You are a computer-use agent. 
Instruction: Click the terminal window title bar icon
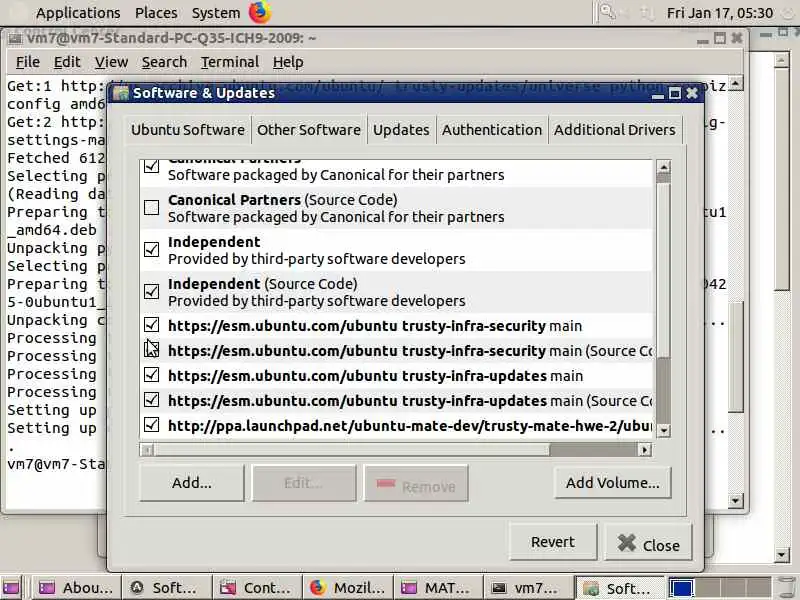[x=15, y=38]
